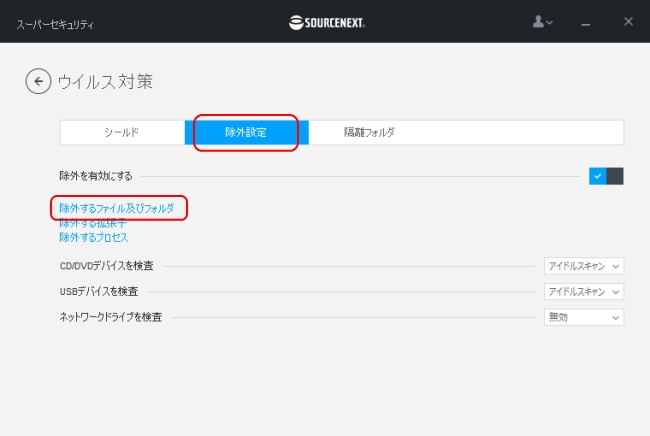Minimize the スーパーセキュリティ window
The image size is (650, 436).
[x=585, y=23]
